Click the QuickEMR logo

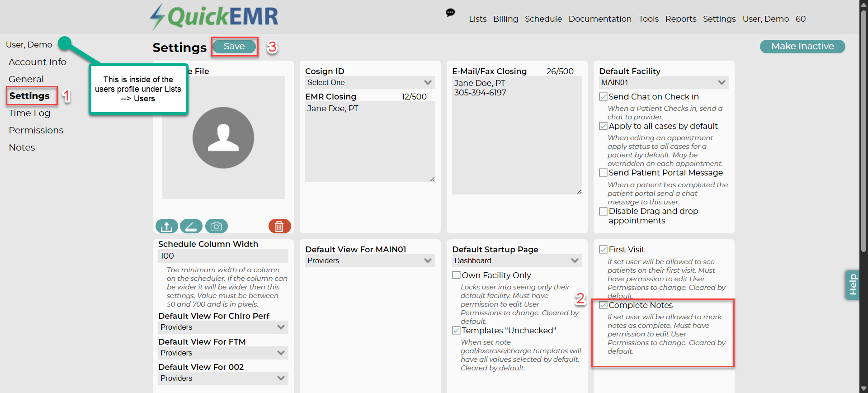coord(214,17)
